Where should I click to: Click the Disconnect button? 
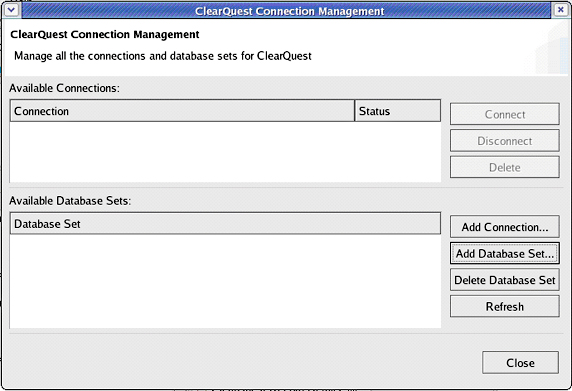(505, 141)
